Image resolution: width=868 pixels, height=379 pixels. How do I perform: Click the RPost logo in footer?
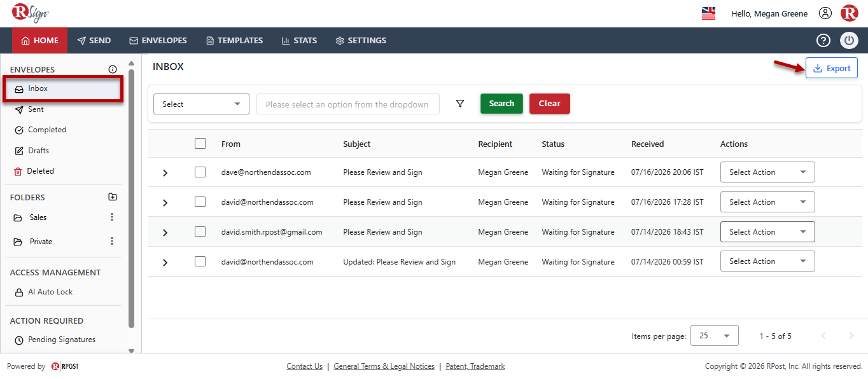click(x=65, y=366)
